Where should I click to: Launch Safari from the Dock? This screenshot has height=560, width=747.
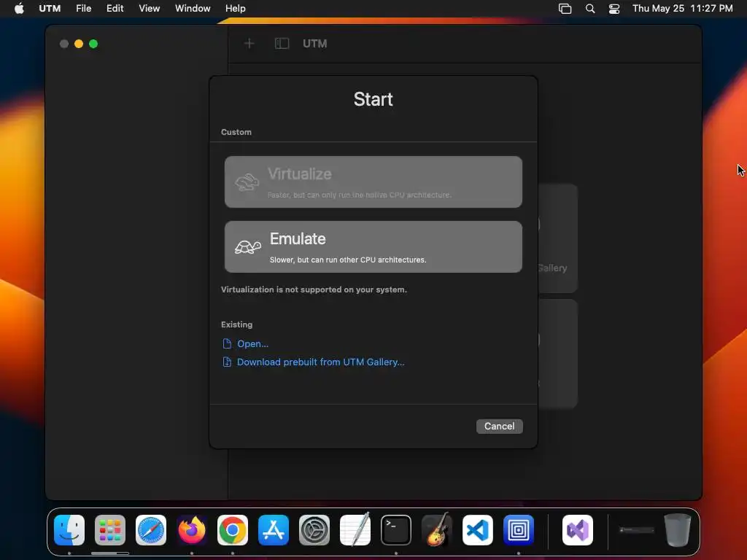click(151, 530)
